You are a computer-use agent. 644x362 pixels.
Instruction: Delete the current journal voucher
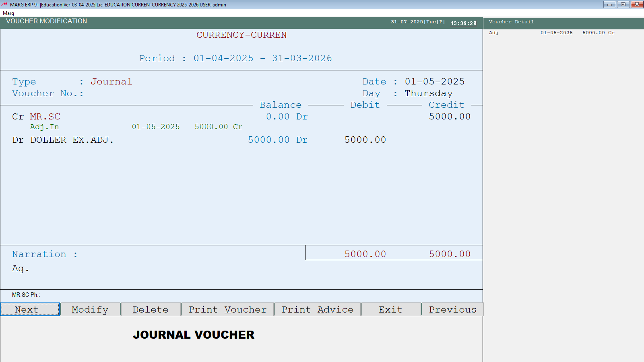point(151,309)
